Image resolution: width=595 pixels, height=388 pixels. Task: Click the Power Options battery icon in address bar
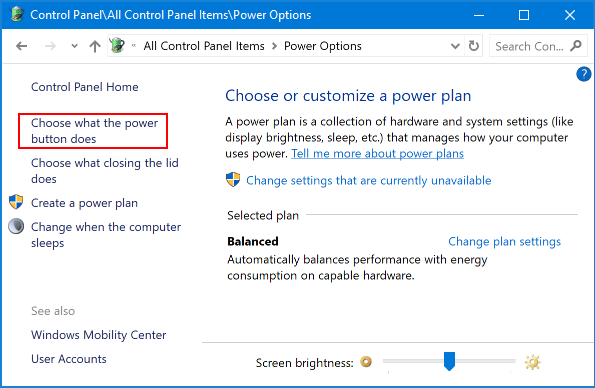coord(117,46)
